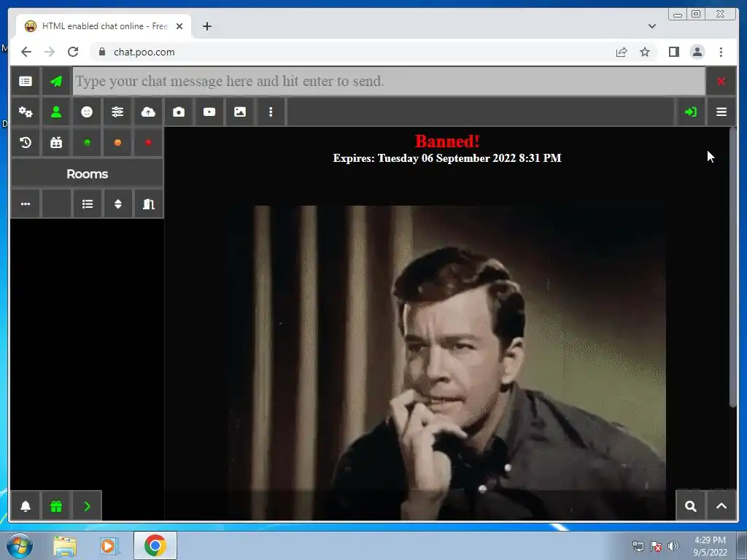
Task: Click the rooms sort up-down arrows
Action: pos(117,204)
